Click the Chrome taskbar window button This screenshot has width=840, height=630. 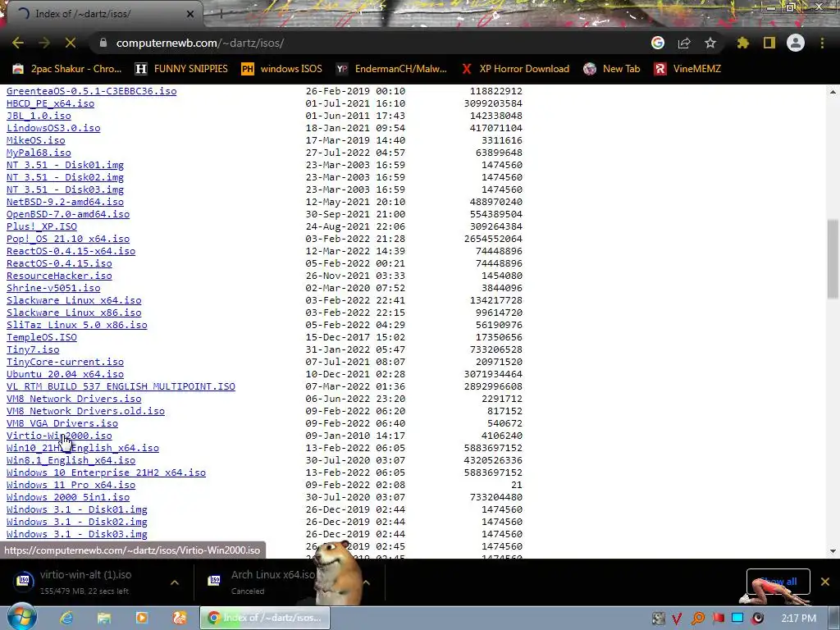point(265,618)
